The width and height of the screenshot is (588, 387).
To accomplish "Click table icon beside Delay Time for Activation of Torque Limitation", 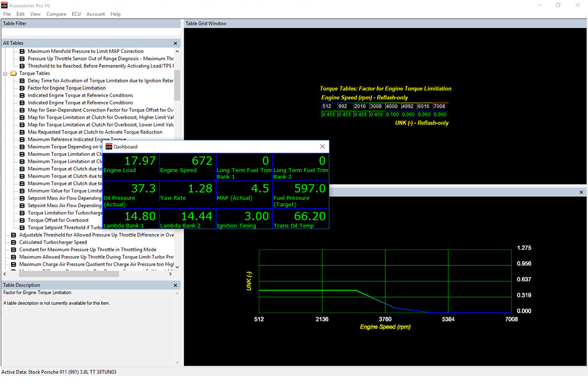I will (22, 81).
